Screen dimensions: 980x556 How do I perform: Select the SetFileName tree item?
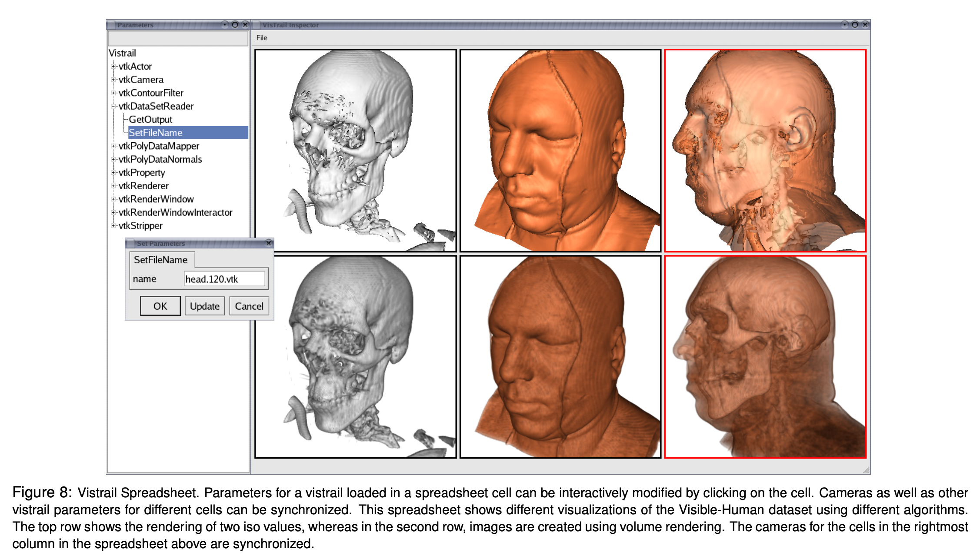[x=155, y=133]
